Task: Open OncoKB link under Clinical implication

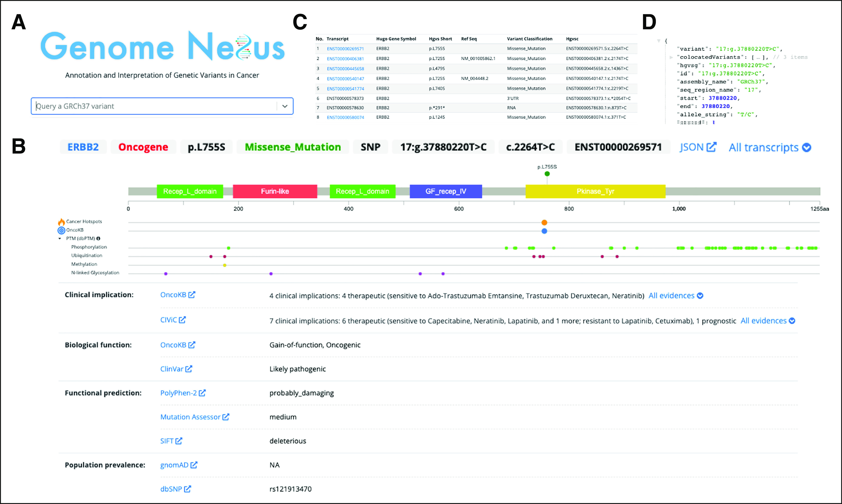Action: [173, 295]
